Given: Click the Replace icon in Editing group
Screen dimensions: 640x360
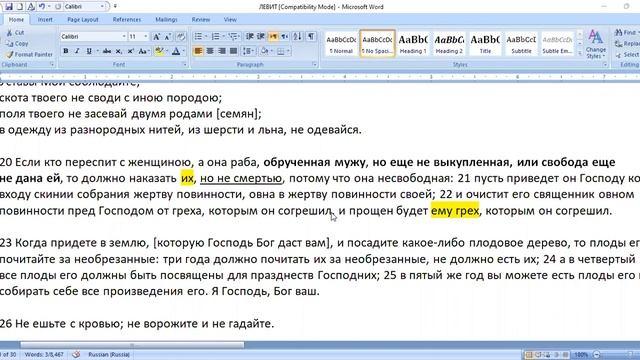Looking at the screenshot, I should pyautogui.click(x=618, y=44).
